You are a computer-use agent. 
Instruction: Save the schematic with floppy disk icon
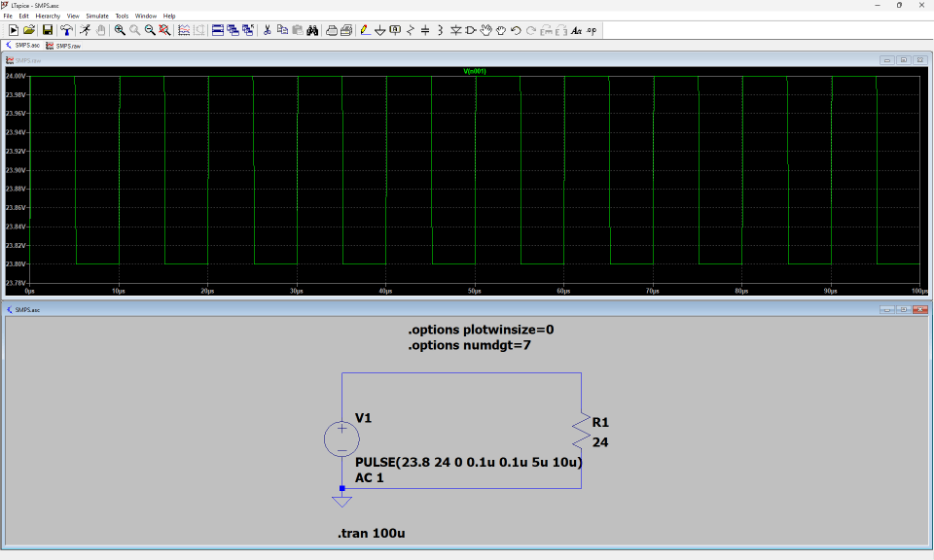coord(48,30)
